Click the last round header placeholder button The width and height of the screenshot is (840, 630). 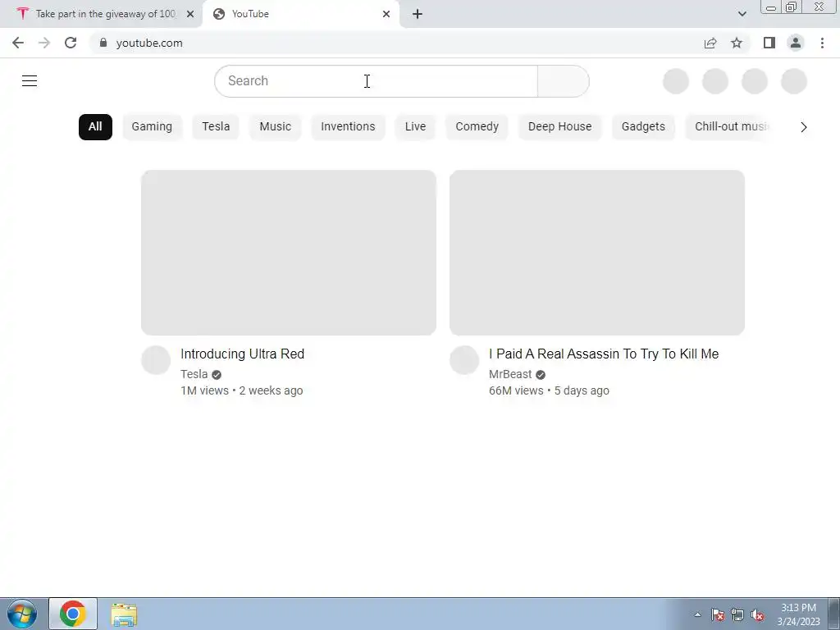pos(794,81)
